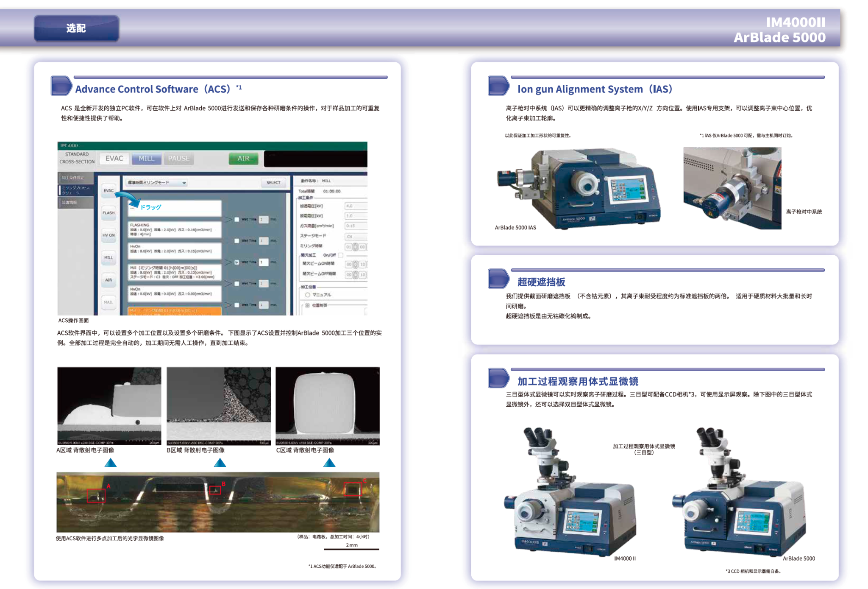This screenshot has width=868, height=589.
Task: Click the 超硬遮挡板 heading
Action: coord(541,282)
